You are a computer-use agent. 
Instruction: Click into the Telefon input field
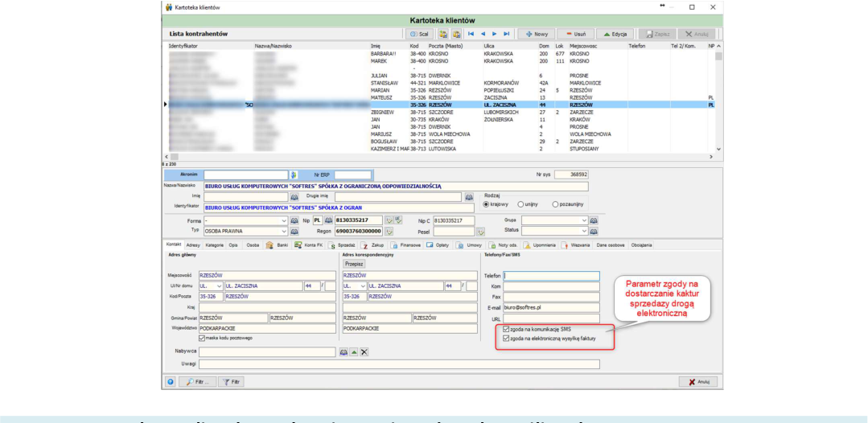(551, 276)
